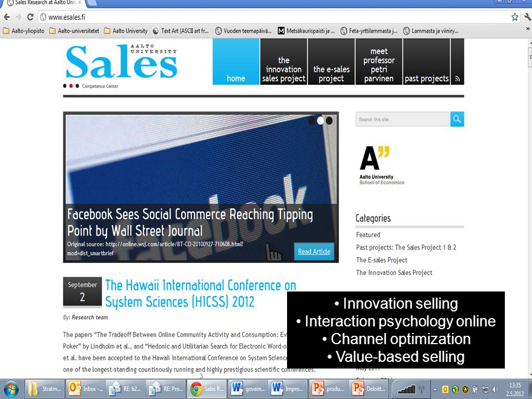Screen dimensions: 532x399
Task: Open The E-sales Project category link
Action: pyautogui.click(x=382, y=260)
